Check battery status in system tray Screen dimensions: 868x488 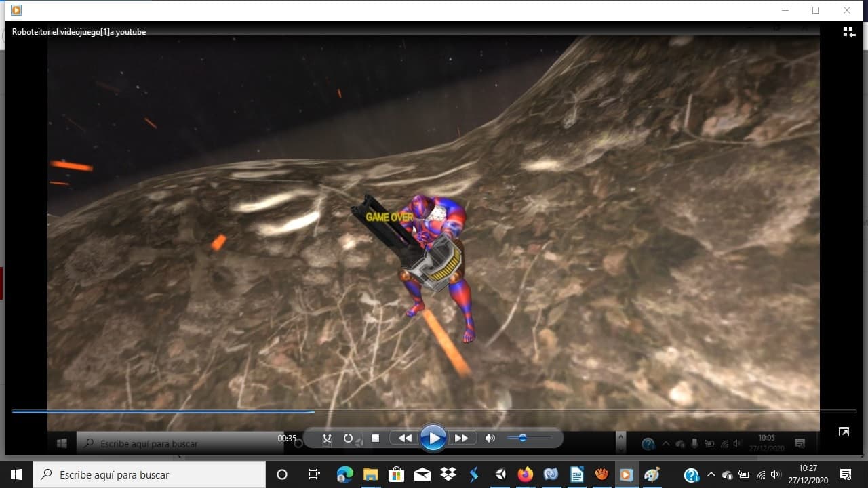(744, 475)
